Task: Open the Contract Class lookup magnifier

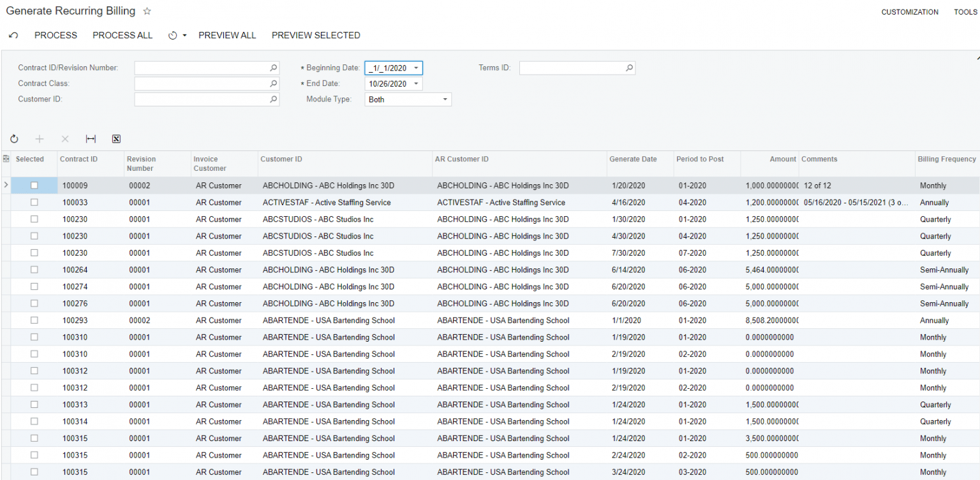Action: point(274,83)
